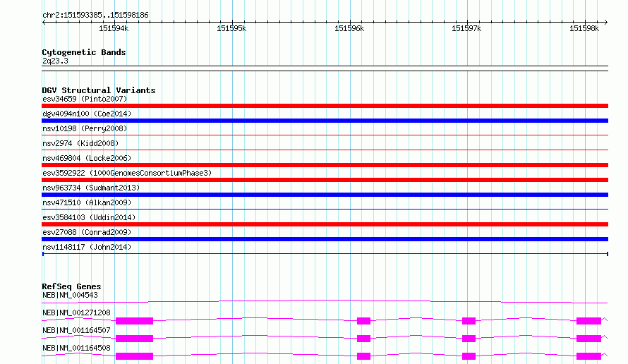628x364 pixels.
Task: Select the blue bar under nsv963734 (Sudmant2013)
Action: tap(325, 195)
